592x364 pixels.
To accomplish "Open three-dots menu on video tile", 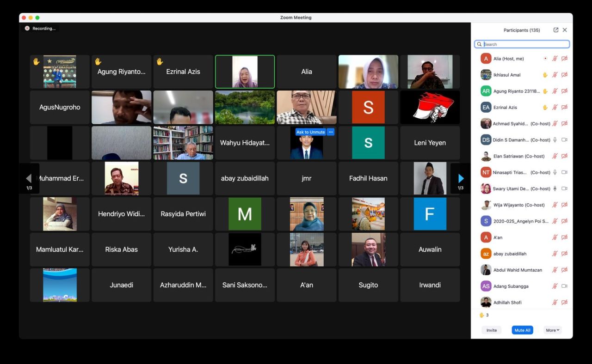I will (331, 132).
